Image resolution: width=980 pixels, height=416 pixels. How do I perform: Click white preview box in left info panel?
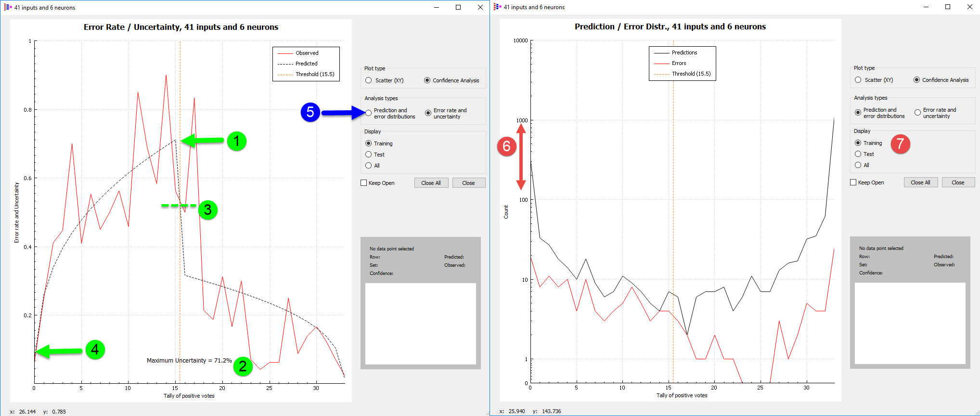point(421,324)
